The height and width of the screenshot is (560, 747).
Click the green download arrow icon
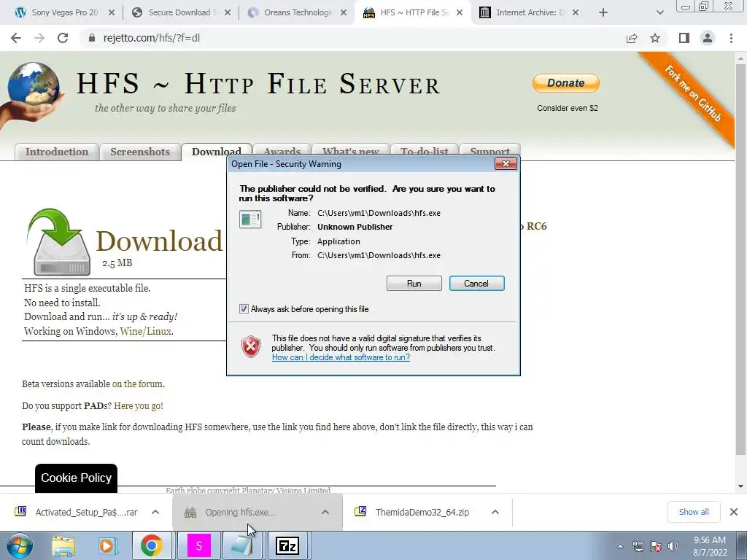point(58,241)
